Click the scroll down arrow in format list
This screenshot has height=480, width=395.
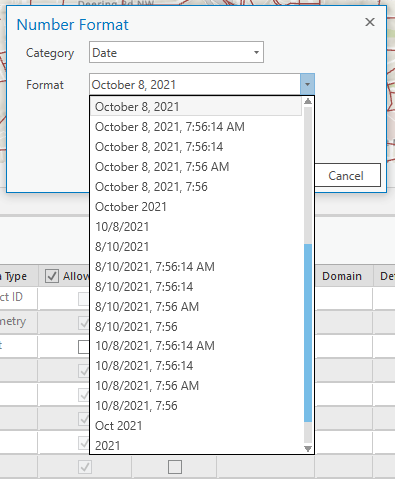pos(308,449)
